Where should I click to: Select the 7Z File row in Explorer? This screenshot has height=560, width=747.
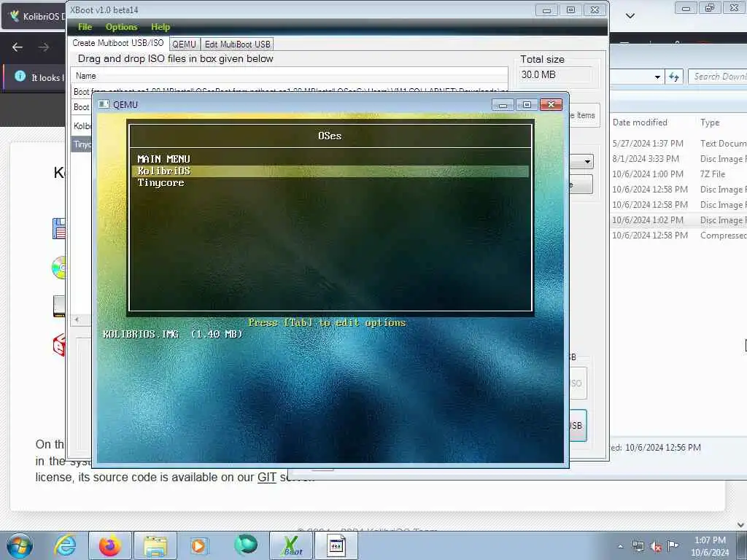pos(679,174)
